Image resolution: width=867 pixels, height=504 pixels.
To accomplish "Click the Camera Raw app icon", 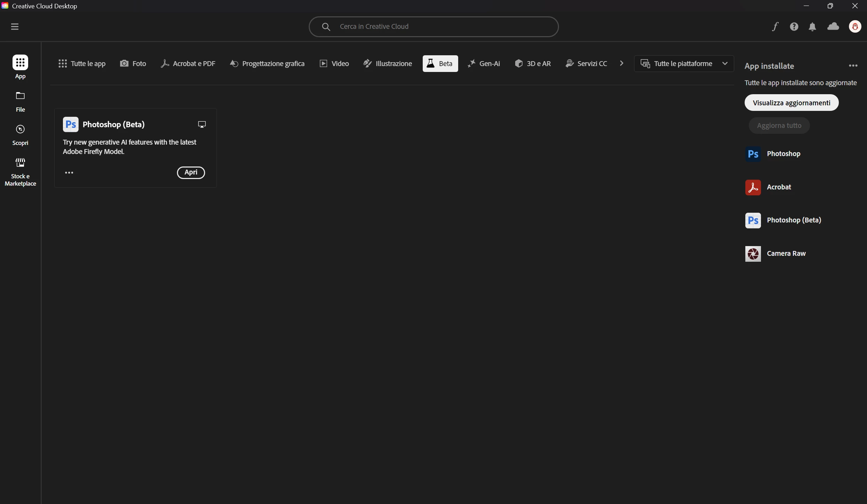I will 753,254.
